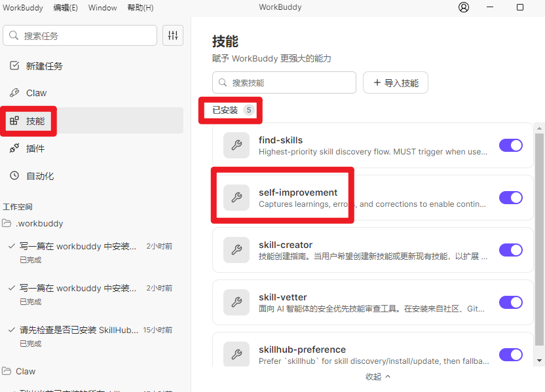Open the Claw item in the sidebar

(36, 93)
